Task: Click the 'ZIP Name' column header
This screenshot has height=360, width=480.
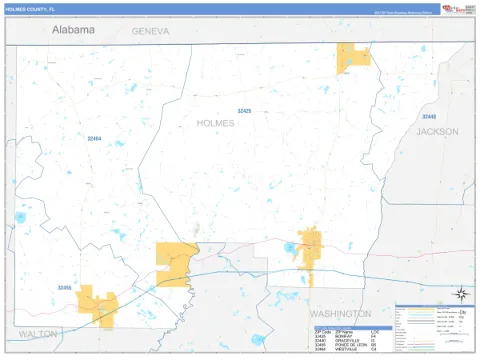Action: (344, 332)
